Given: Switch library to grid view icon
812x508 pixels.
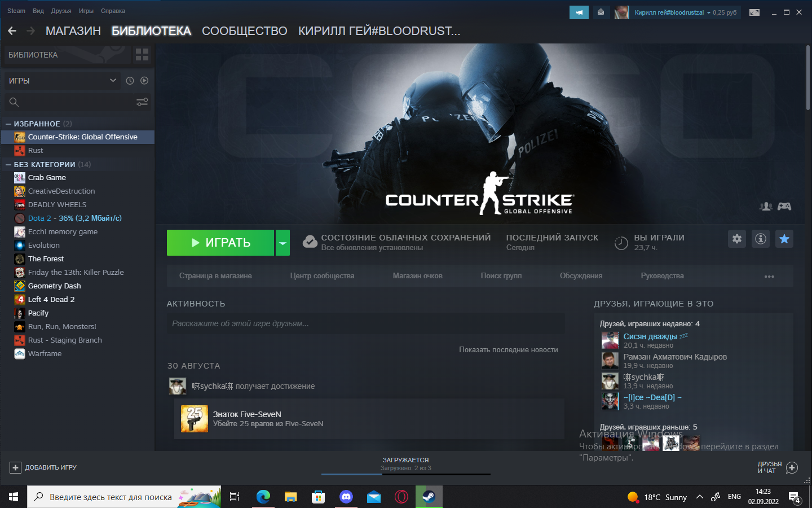Looking at the screenshot, I should [x=142, y=55].
